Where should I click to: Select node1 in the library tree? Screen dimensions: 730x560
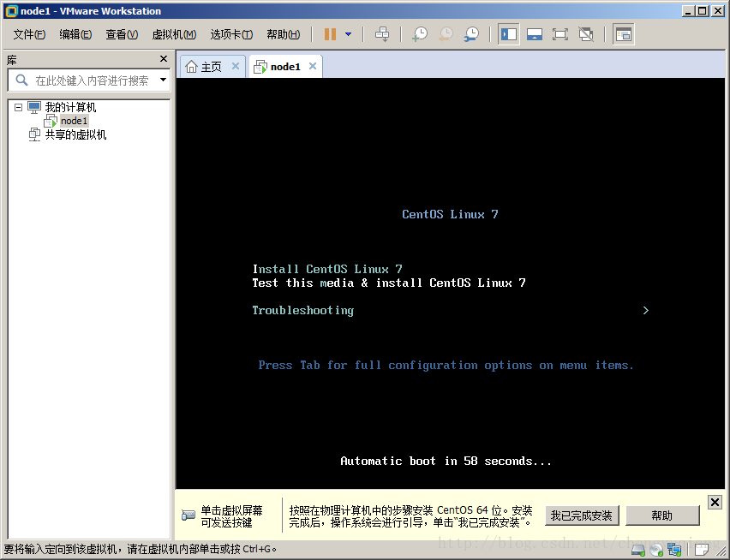[x=74, y=121]
